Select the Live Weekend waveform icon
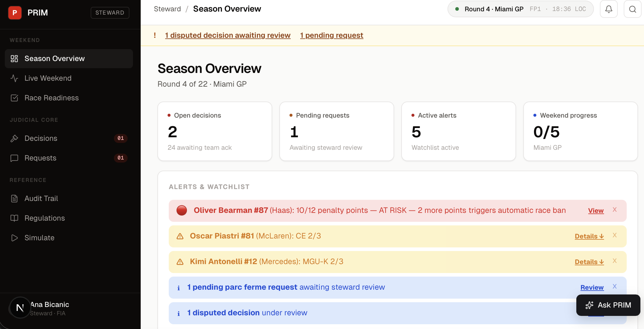 click(14, 78)
